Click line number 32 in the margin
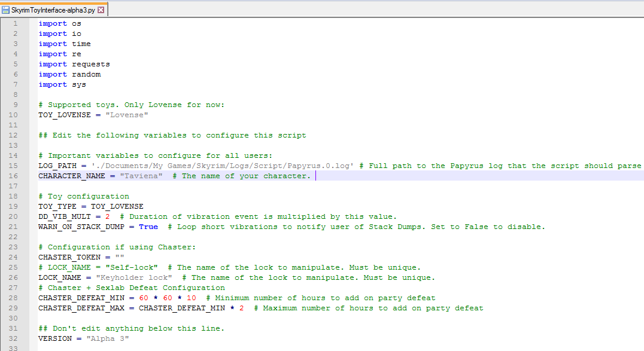Viewport: 644px width, 351px height. (x=13, y=338)
